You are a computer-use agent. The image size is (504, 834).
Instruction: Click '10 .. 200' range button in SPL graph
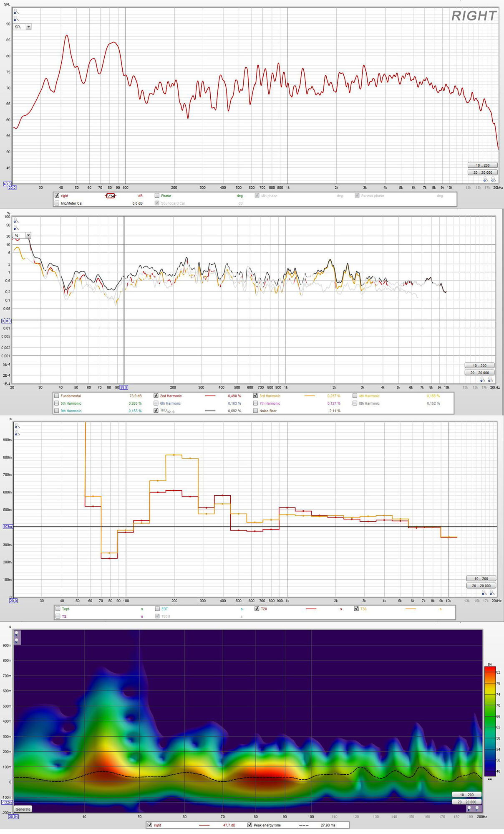[x=483, y=165]
